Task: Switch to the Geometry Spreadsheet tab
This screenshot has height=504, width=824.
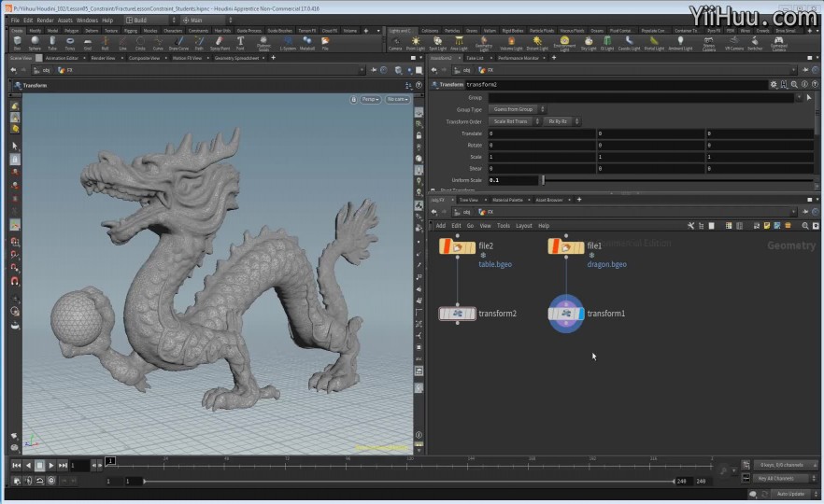Action: coord(236,58)
